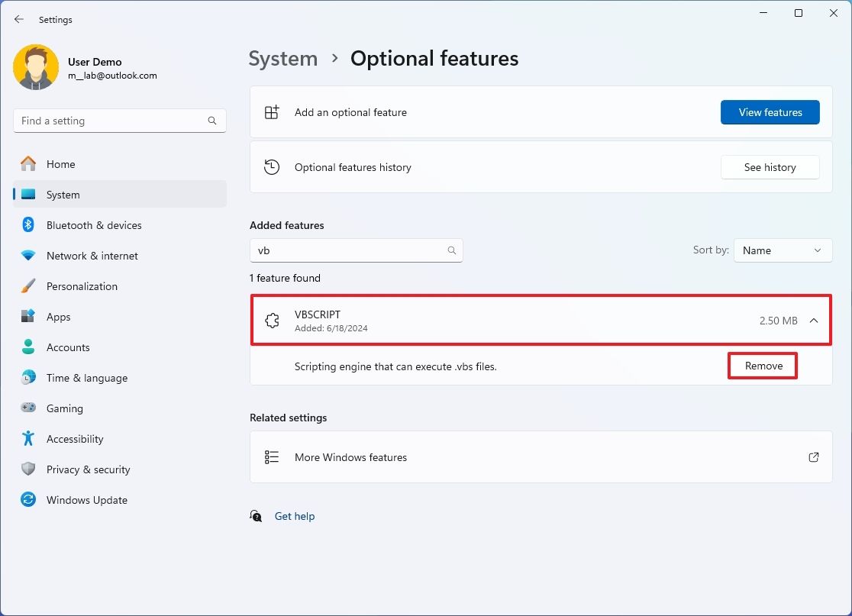This screenshot has height=616, width=852.
Task: Select System in the sidebar
Action: [120, 195]
